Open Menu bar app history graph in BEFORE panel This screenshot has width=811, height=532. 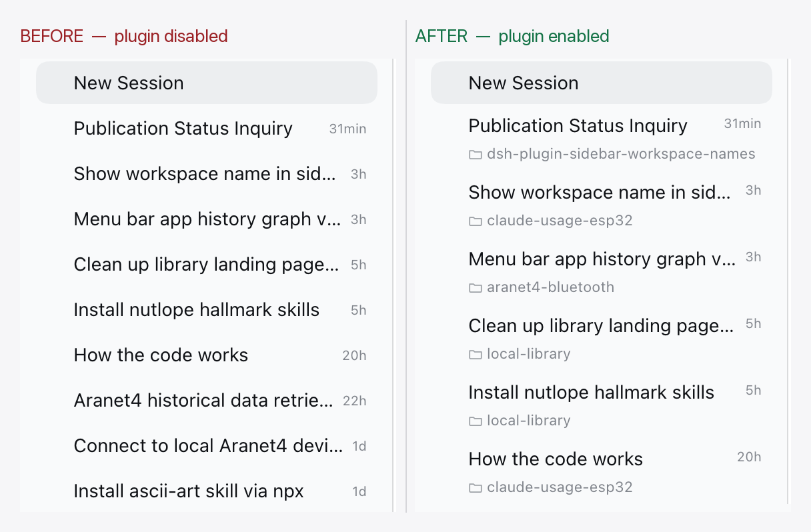coord(207,219)
